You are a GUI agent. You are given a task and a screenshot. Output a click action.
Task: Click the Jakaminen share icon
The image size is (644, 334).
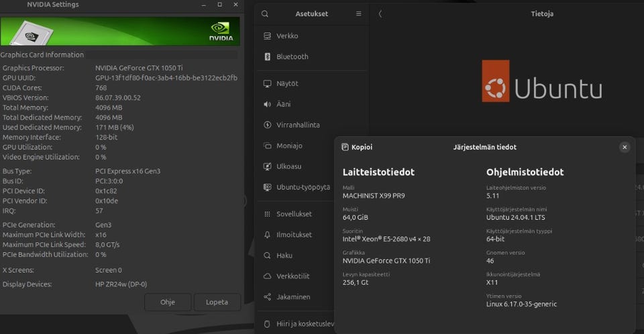pyautogui.click(x=268, y=296)
